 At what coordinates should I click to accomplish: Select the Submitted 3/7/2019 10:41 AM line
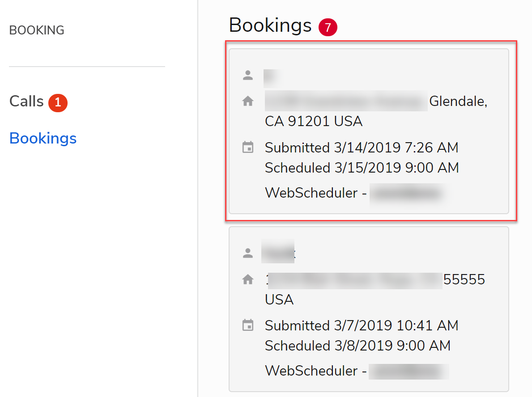click(362, 325)
